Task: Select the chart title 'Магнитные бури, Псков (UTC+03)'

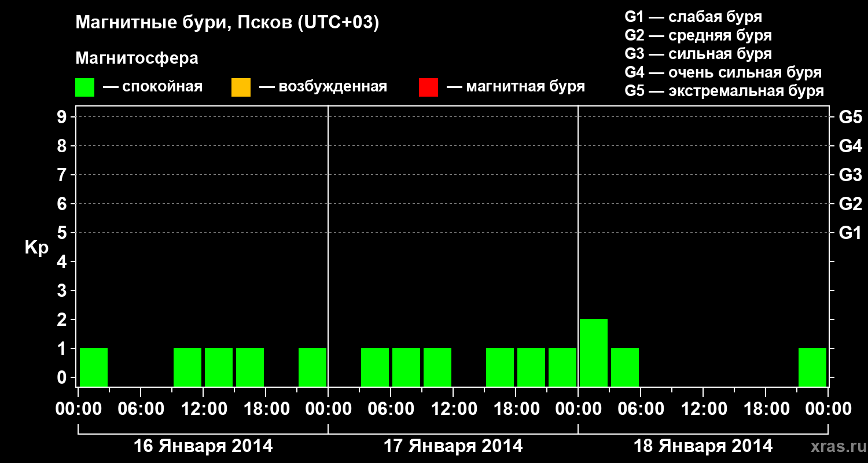Action: click(x=227, y=23)
